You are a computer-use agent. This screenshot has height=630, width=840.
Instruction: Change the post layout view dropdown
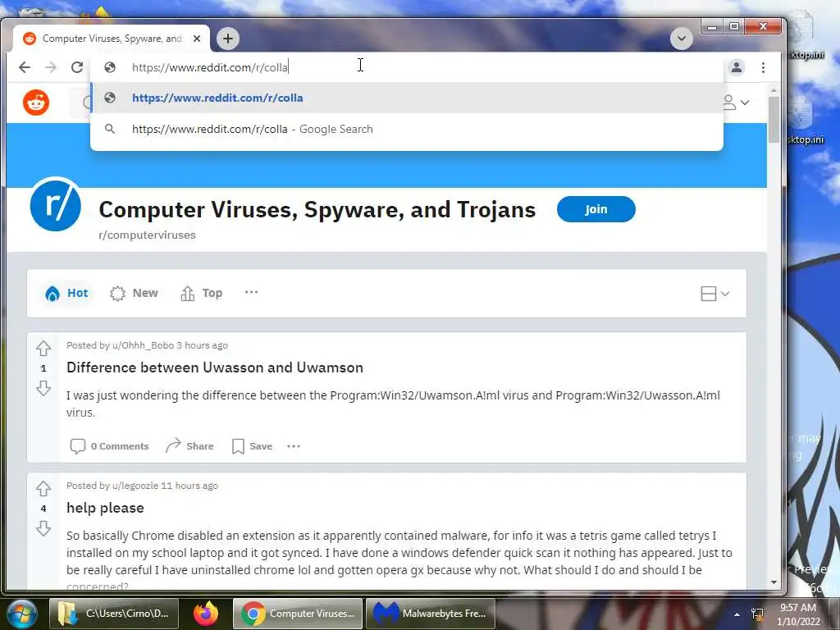714,294
